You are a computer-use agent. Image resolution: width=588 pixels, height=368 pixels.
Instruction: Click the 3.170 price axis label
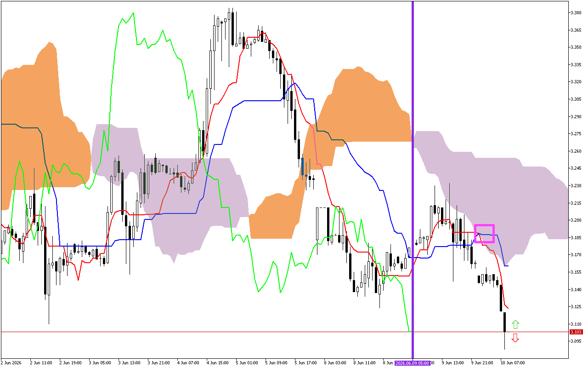(576, 254)
